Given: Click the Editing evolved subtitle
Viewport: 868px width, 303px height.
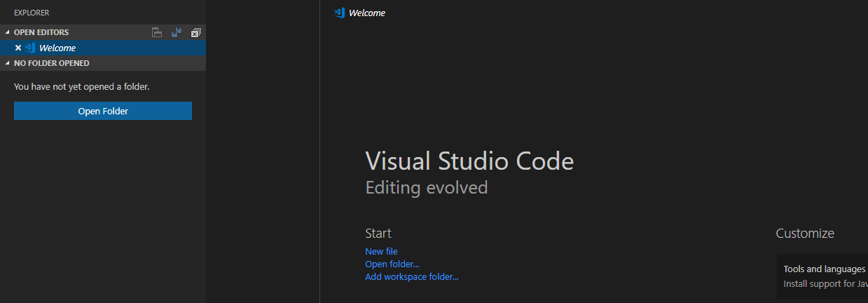Looking at the screenshot, I should coord(427,188).
